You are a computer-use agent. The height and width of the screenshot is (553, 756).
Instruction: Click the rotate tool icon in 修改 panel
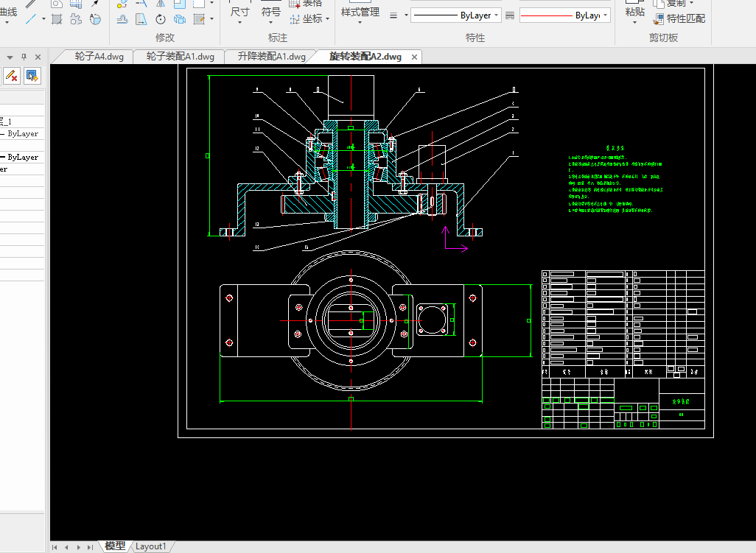tap(160, 19)
